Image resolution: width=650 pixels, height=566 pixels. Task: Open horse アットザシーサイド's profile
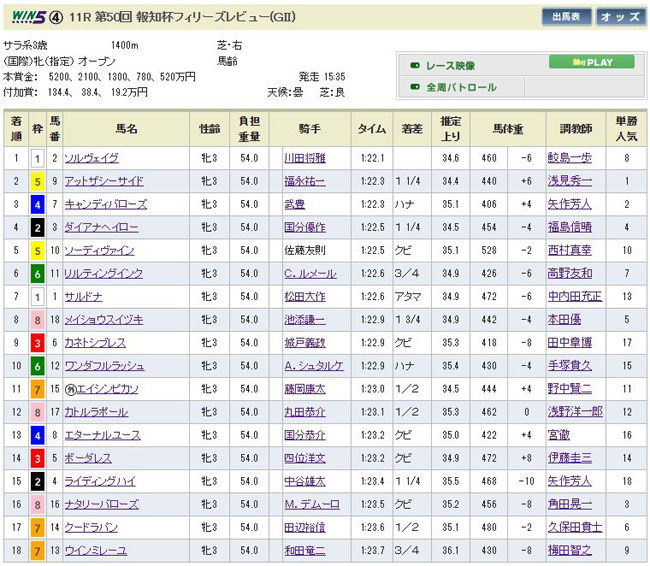(x=103, y=181)
